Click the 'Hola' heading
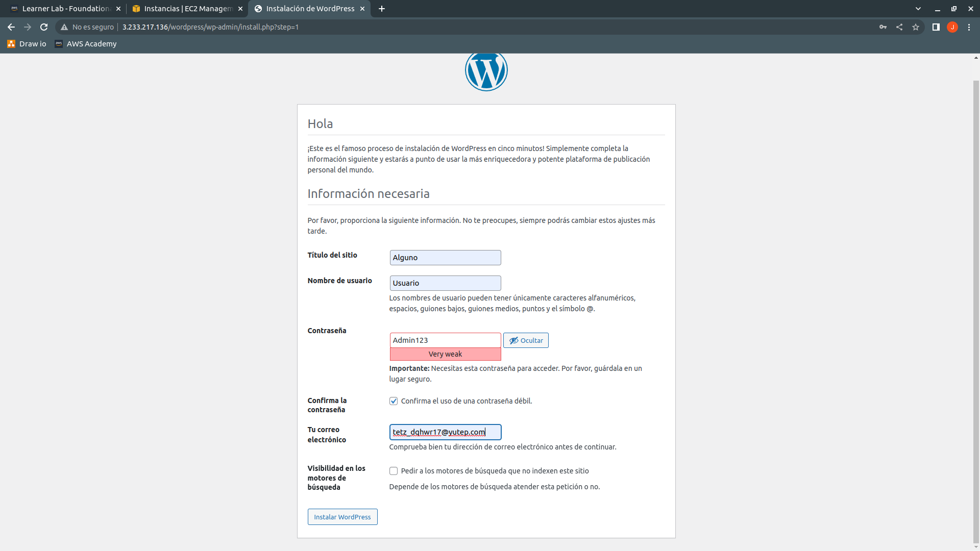This screenshot has width=980, height=551. [320, 124]
